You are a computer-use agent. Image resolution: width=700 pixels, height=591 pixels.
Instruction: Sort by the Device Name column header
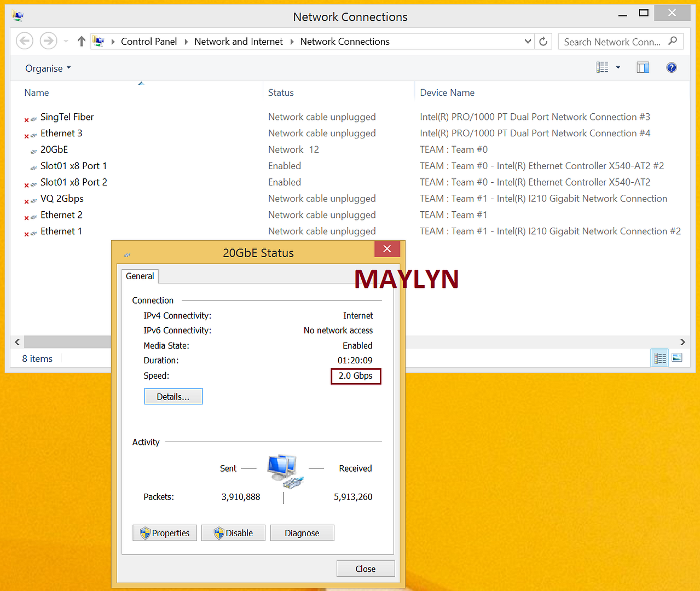tap(447, 93)
